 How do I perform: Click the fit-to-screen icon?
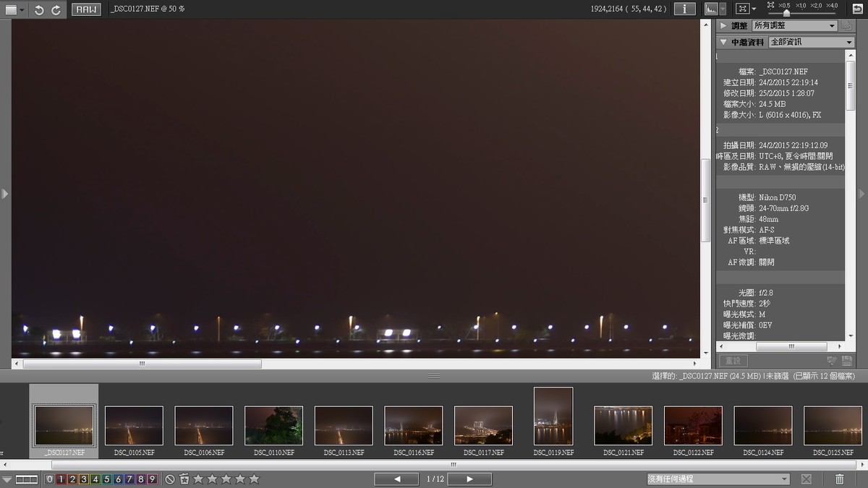pyautogui.click(x=742, y=9)
